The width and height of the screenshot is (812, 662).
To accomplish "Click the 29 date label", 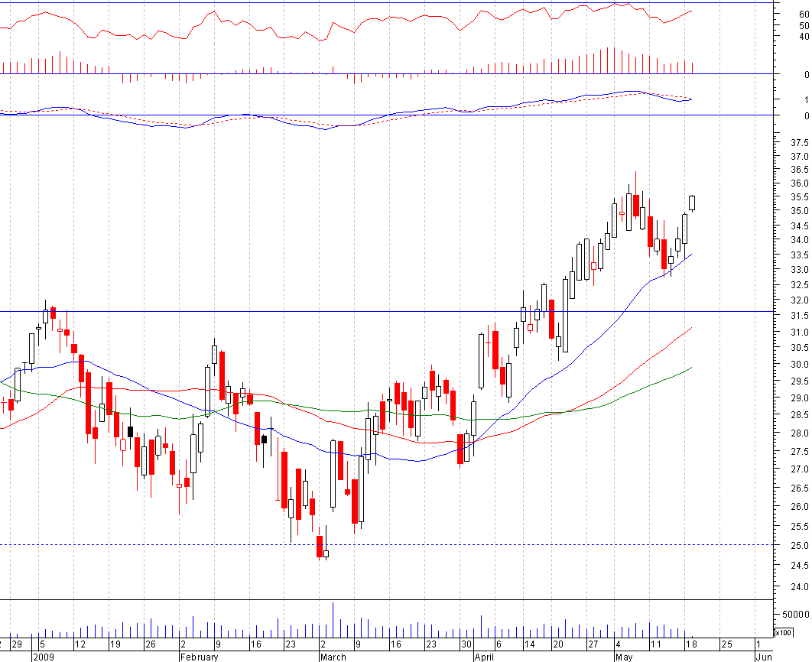I will pyautogui.click(x=17, y=644).
